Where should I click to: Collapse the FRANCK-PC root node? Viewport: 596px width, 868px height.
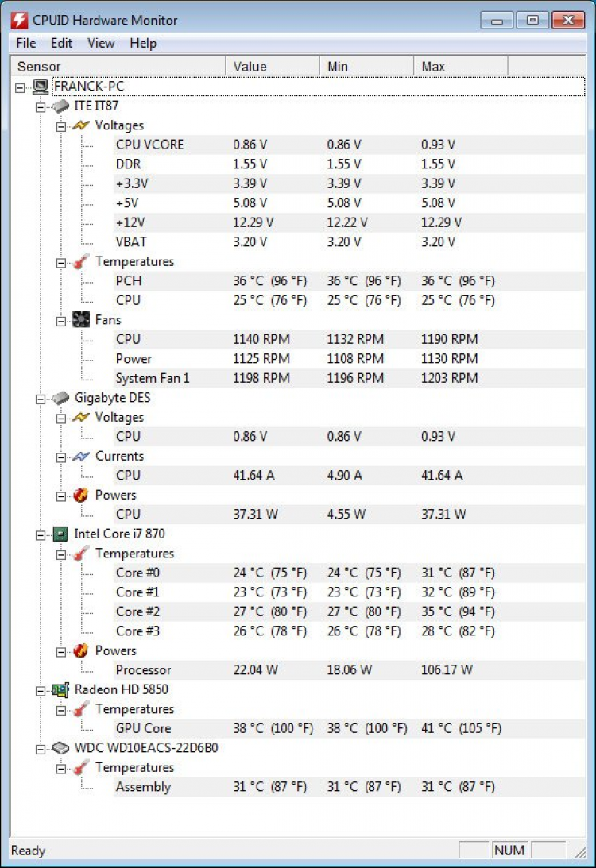21,87
